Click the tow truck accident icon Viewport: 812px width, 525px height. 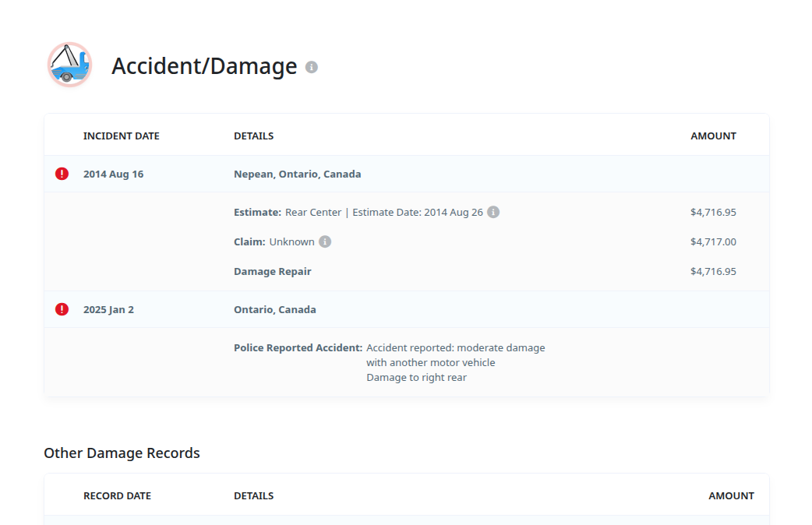coord(69,65)
